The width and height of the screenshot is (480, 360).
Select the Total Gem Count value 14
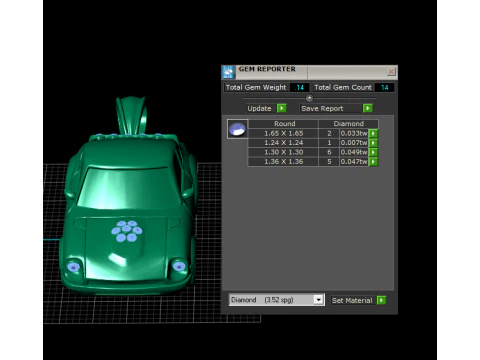click(x=384, y=87)
